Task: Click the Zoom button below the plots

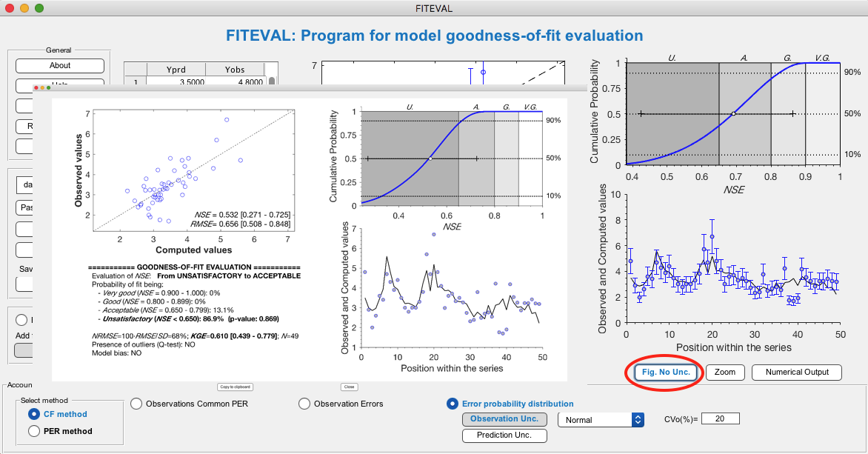Action: (724, 372)
